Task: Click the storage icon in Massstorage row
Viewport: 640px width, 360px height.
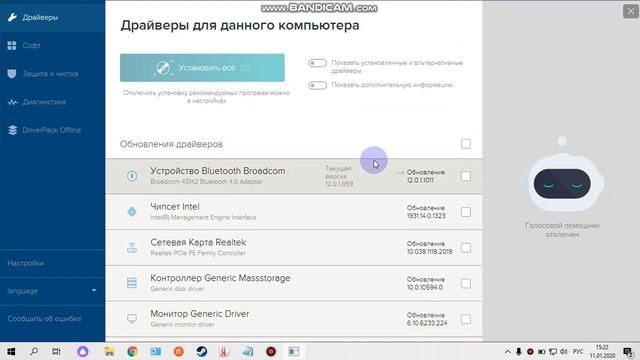Action: click(132, 283)
